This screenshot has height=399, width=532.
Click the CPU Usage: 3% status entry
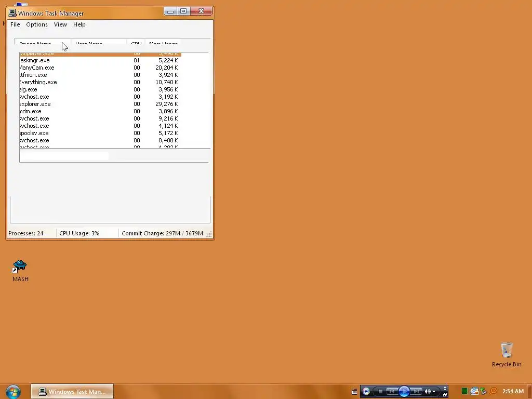tap(79, 233)
